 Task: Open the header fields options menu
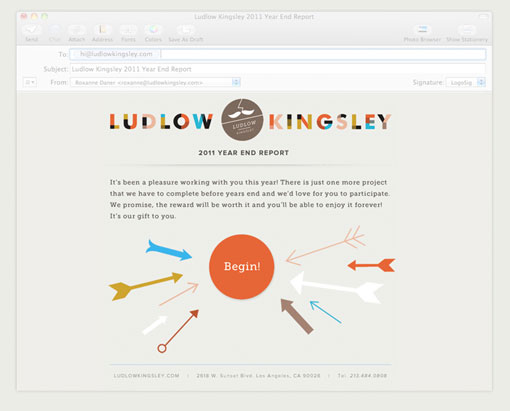[30, 82]
